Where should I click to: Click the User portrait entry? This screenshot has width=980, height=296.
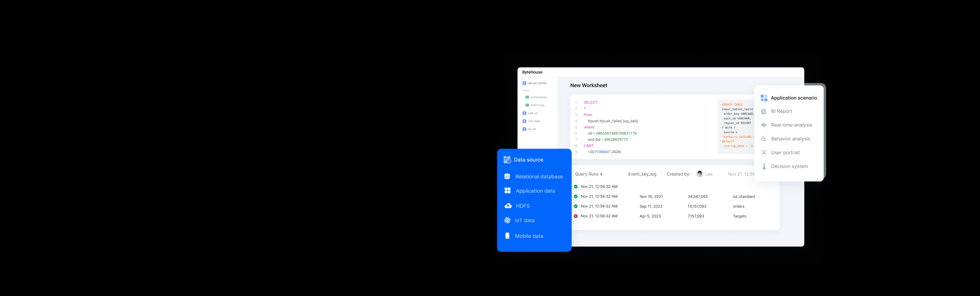785,152
